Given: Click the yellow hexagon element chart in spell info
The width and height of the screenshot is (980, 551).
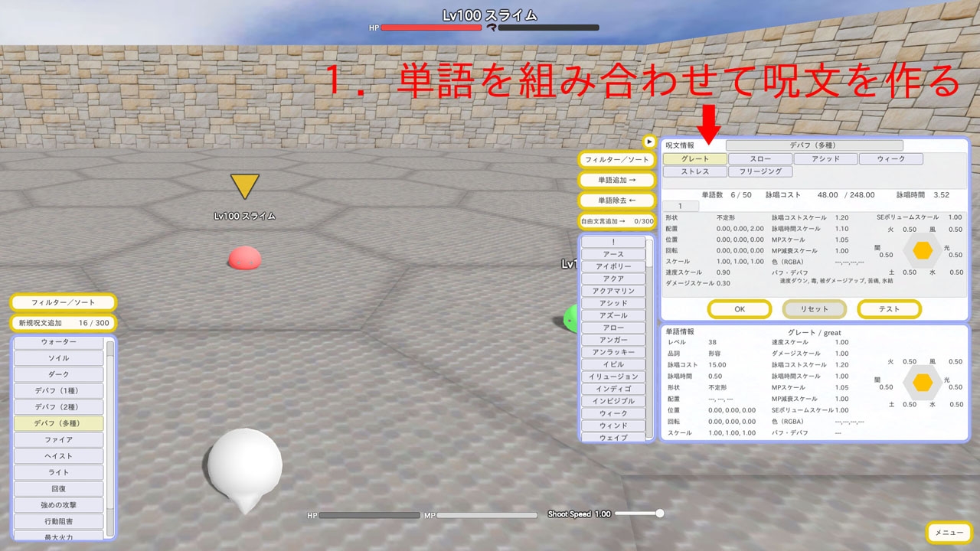Looking at the screenshot, I should [924, 250].
